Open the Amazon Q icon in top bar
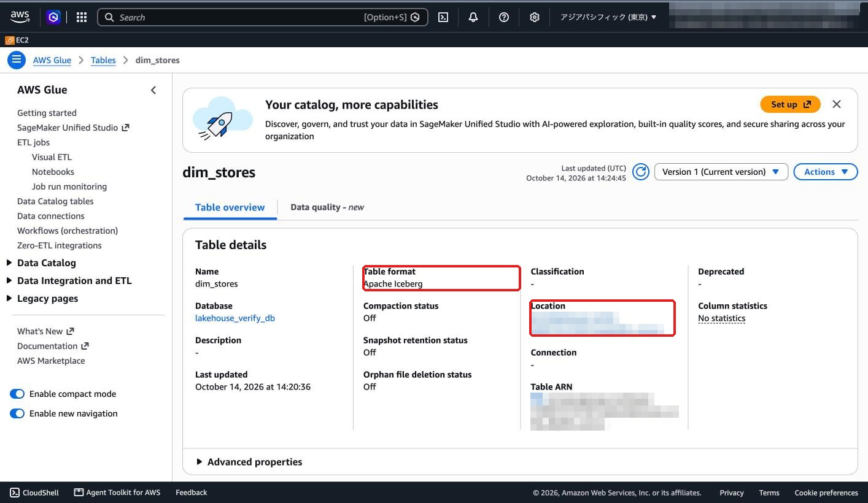868x503 pixels. pyautogui.click(x=53, y=17)
